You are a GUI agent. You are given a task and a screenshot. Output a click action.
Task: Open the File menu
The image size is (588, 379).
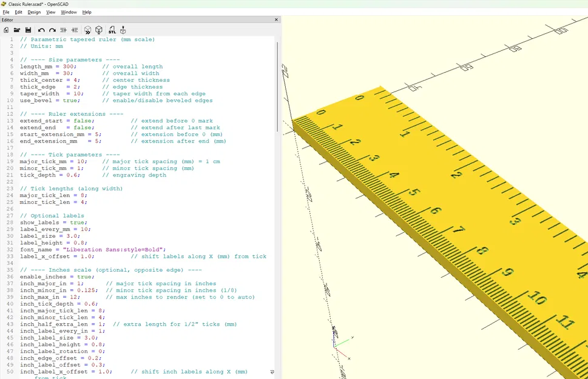click(x=6, y=12)
